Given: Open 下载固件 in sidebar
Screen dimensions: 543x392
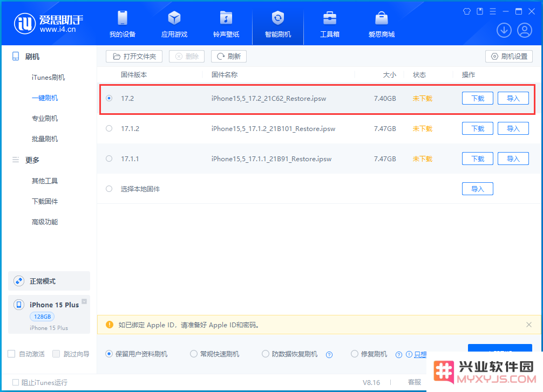Looking at the screenshot, I should tap(45, 201).
